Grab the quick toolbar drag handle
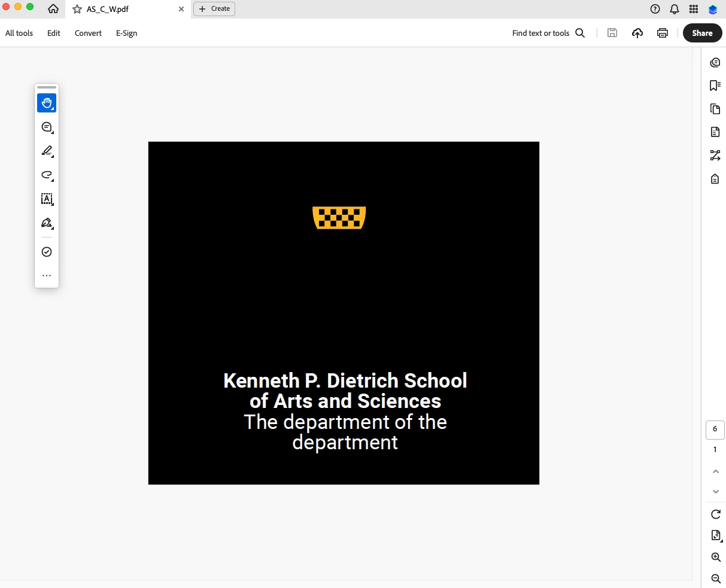 tap(47, 87)
